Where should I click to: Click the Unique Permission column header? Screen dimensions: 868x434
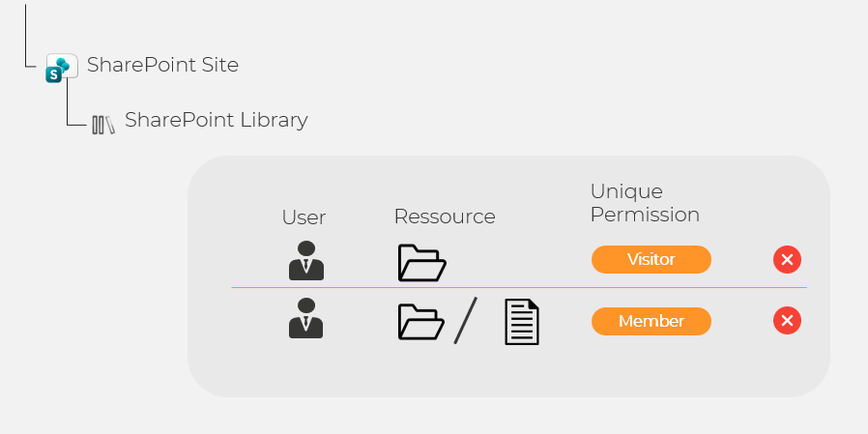[645, 203]
